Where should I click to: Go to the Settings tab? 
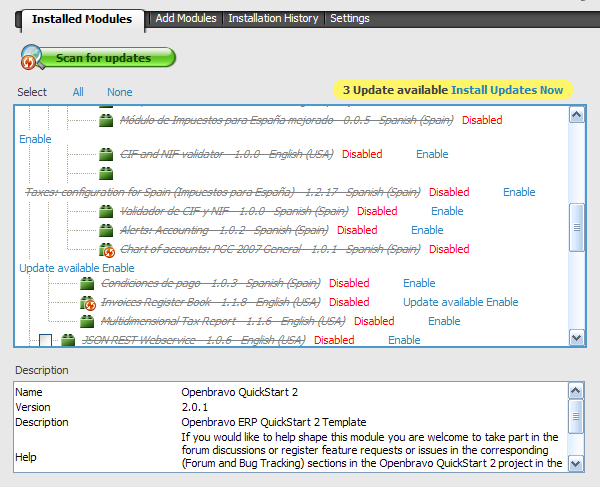(x=349, y=18)
